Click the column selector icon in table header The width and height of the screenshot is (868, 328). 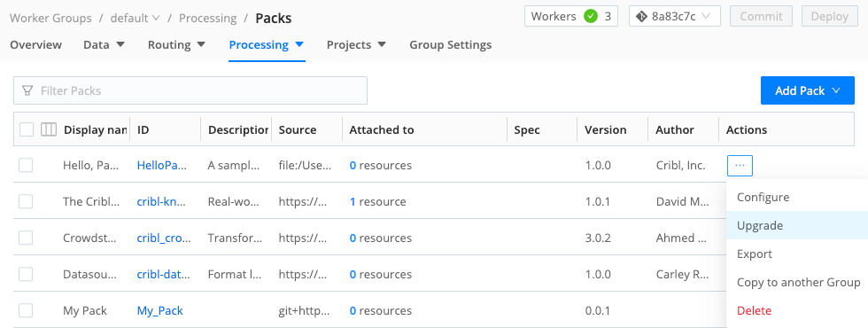tap(49, 129)
